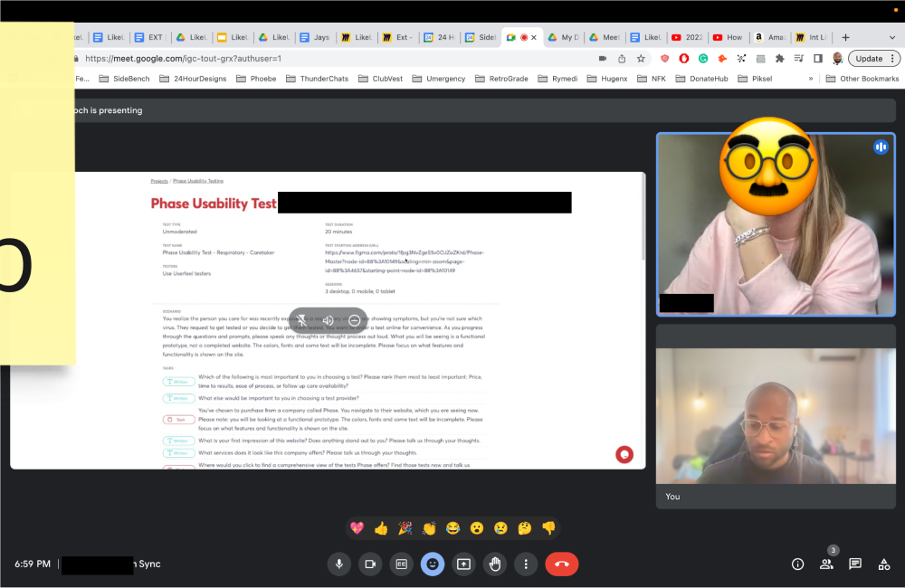
Task: Send the thumbs up reaction
Action: 381,528
